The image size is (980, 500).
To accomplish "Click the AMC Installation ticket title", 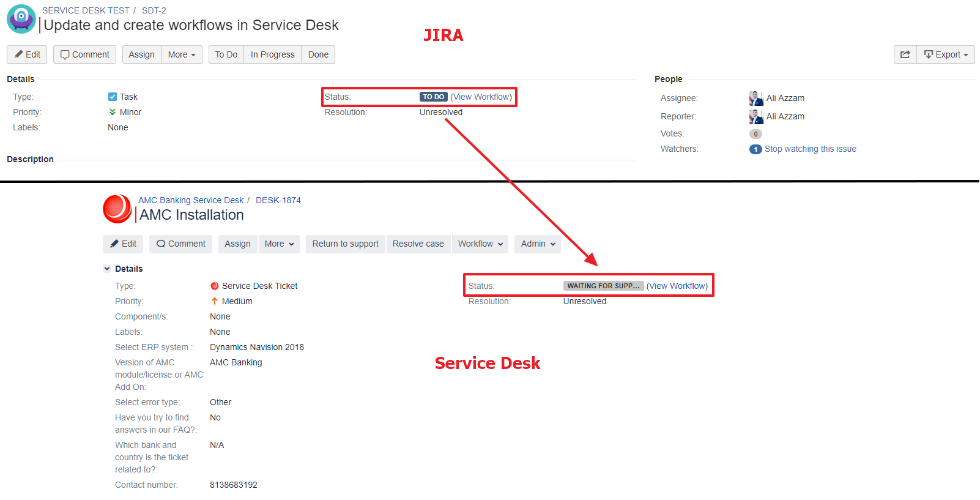I will (x=191, y=215).
